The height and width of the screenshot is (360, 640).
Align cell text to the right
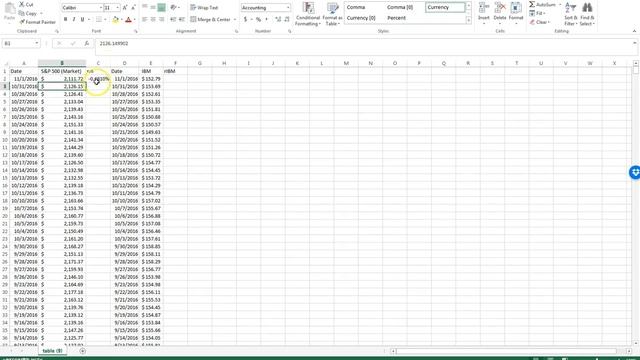click(162, 19)
